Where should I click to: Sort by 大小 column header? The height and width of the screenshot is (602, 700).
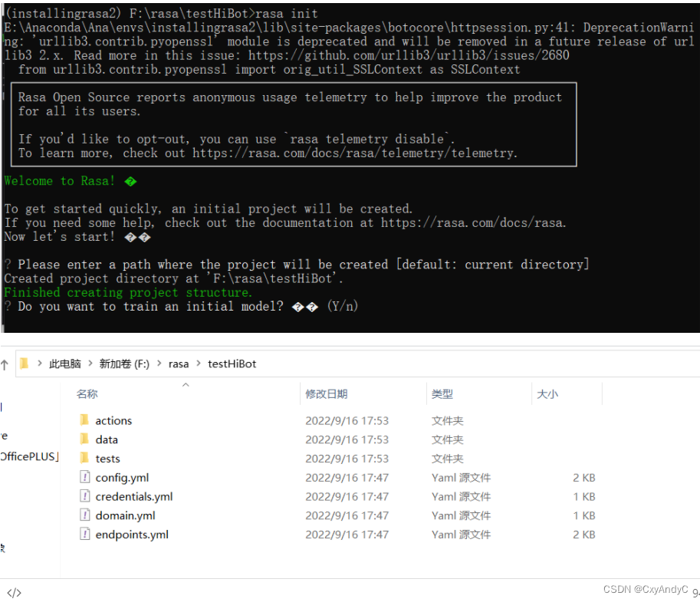tap(547, 394)
